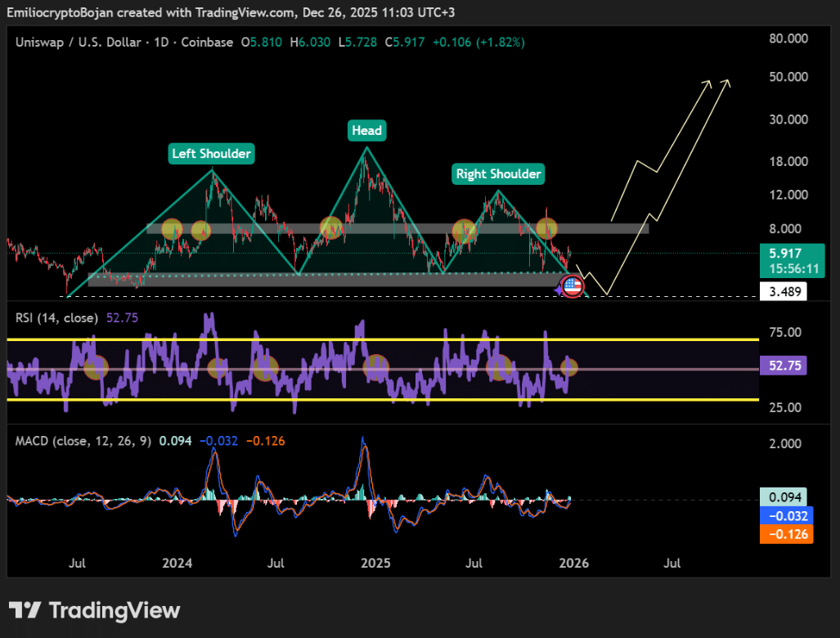
Task: Click the Uniswap / U.S. Dollar symbol title
Action: (79, 42)
